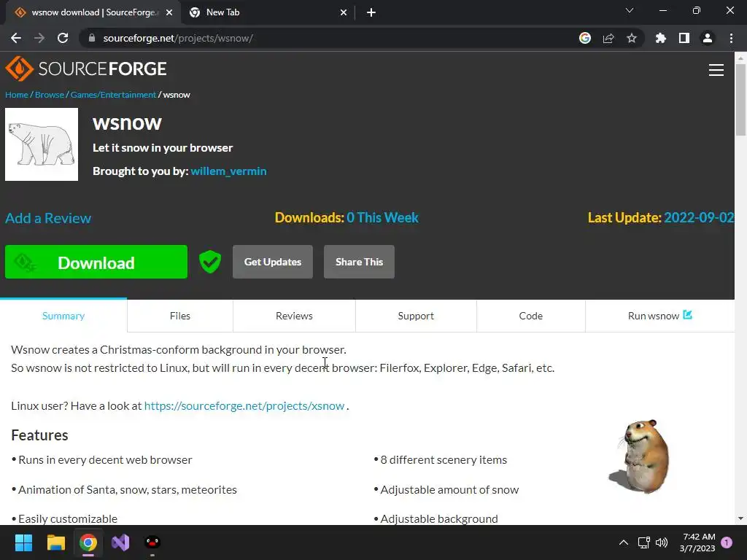747x560 pixels.
Task: Click the penguin app taskbar icon
Action: [x=152, y=542]
